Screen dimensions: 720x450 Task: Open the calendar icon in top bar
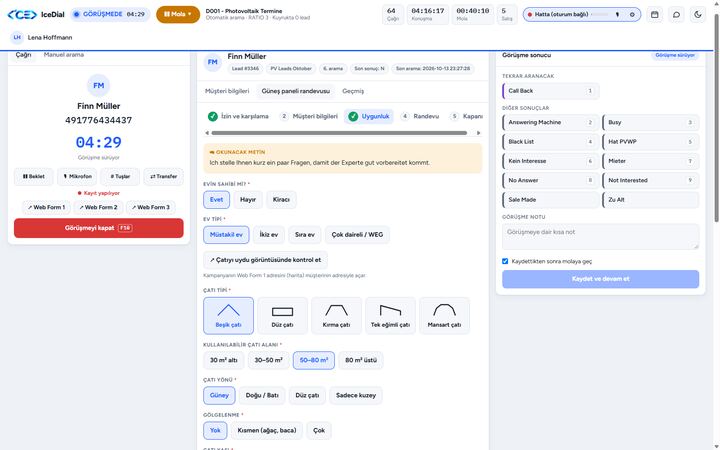(654, 15)
